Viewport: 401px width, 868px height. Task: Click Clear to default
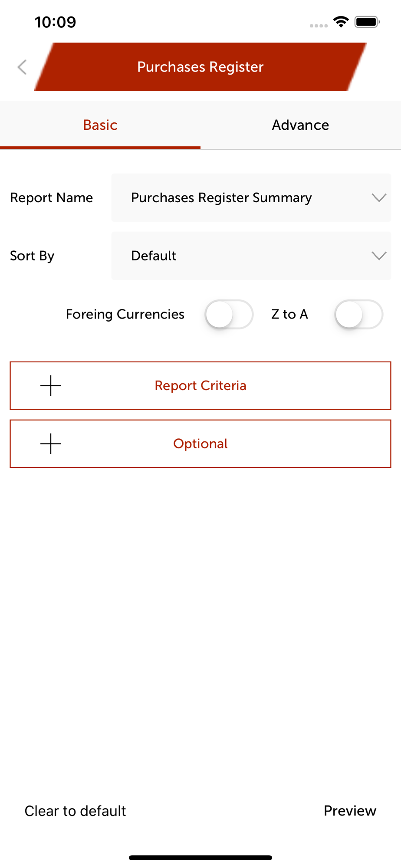pos(75,811)
